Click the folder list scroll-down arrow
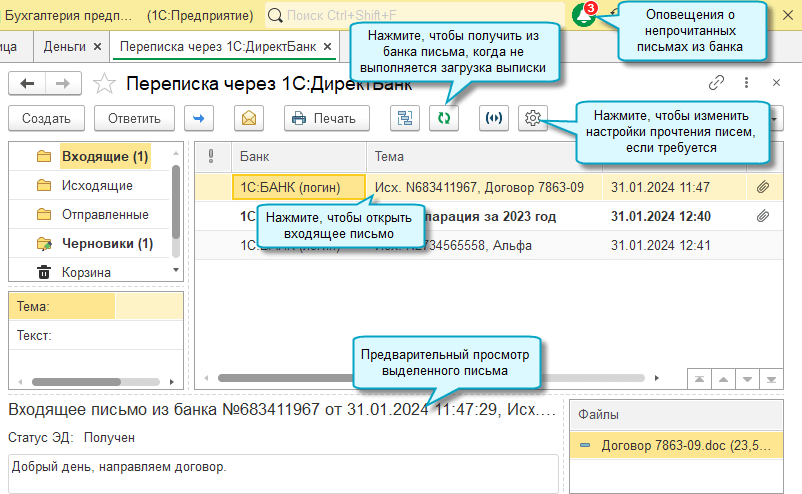This screenshot has width=802, height=494. click(176, 270)
